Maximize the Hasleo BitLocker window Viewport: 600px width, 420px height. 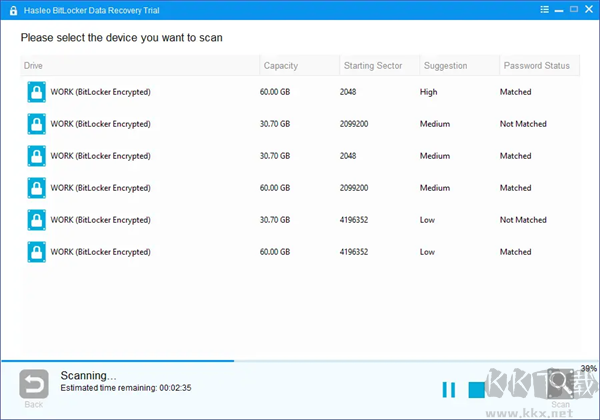point(574,9)
